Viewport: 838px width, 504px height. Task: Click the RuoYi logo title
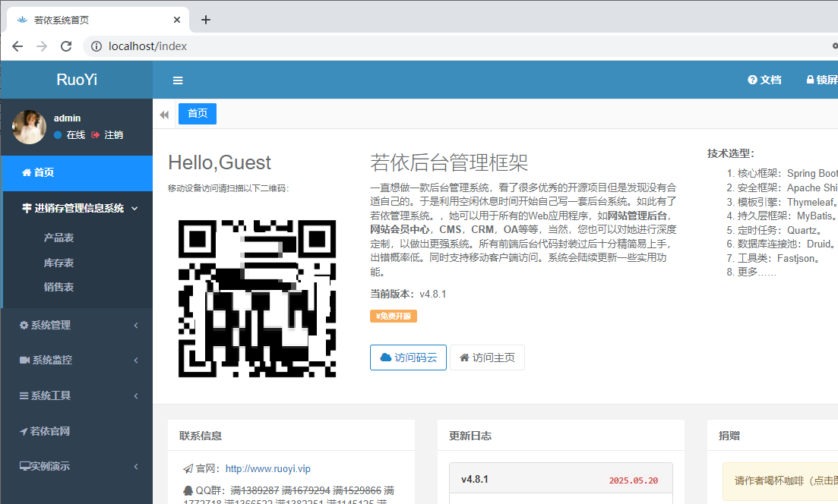point(77,80)
